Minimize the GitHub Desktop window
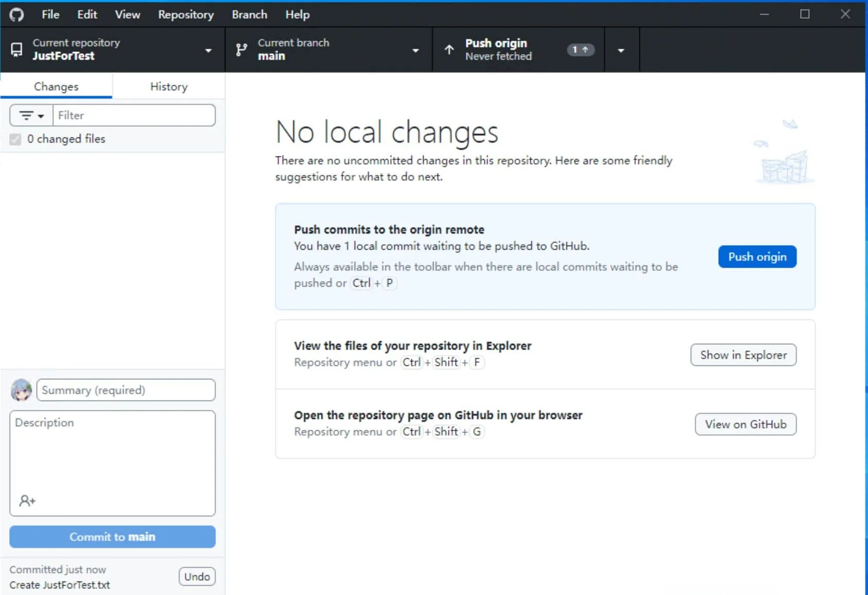Image resolution: width=868 pixels, height=595 pixels. coord(764,14)
